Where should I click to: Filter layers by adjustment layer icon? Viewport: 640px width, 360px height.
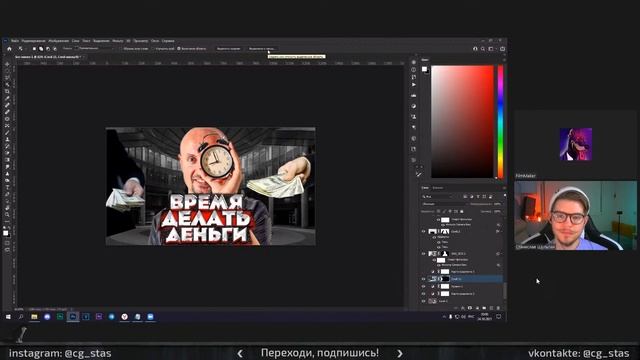point(472,197)
